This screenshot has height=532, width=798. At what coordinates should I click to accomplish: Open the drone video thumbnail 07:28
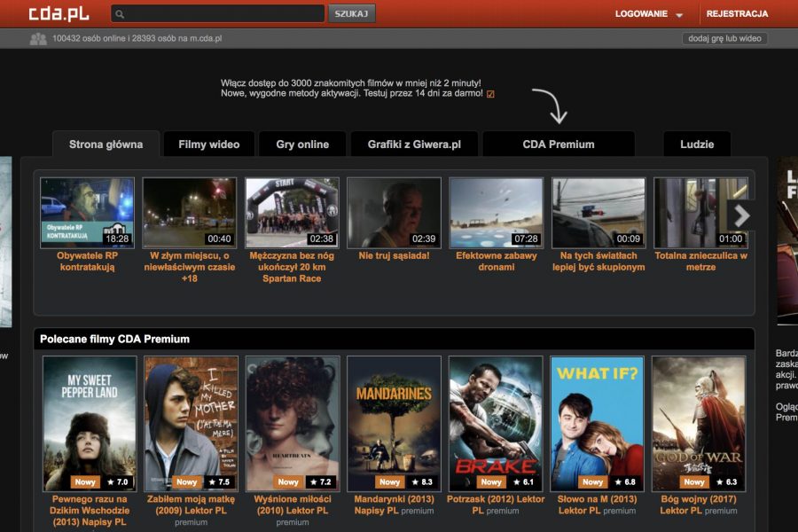pos(497,213)
